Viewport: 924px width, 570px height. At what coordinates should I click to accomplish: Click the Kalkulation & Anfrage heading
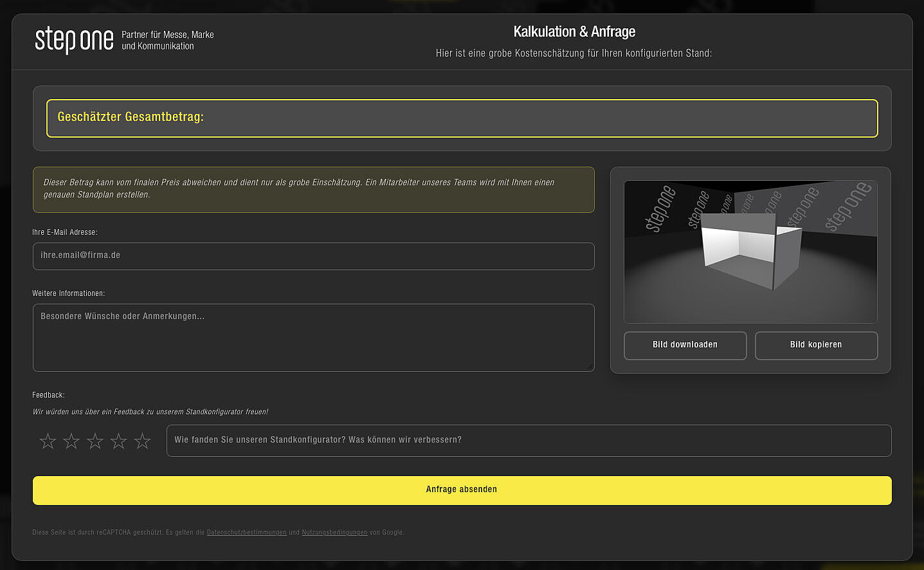click(574, 32)
